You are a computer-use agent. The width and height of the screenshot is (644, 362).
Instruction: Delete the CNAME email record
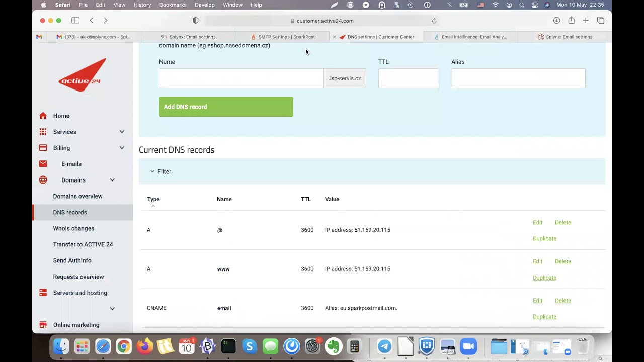(562, 301)
